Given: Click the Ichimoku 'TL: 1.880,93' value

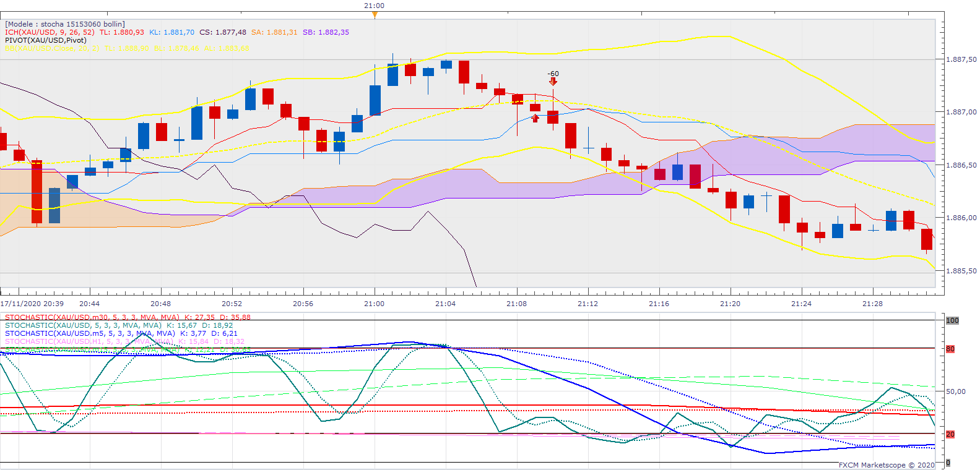Looking at the screenshot, I should [122, 32].
